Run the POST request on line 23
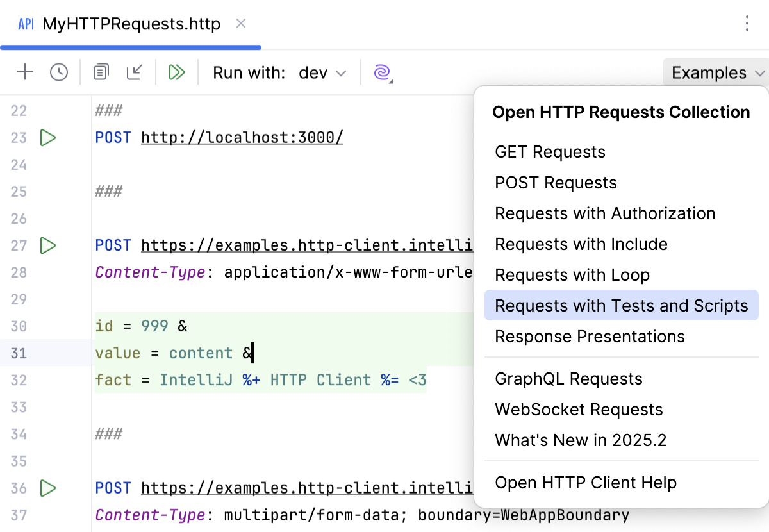Image resolution: width=769 pixels, height=532 pixels. coord(47,137)
